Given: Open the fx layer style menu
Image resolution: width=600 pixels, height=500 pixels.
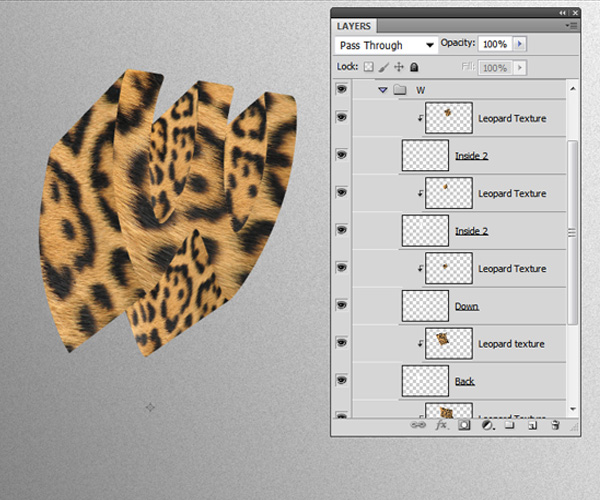Looking at the screenshot, I should click(x=441, y=425).
